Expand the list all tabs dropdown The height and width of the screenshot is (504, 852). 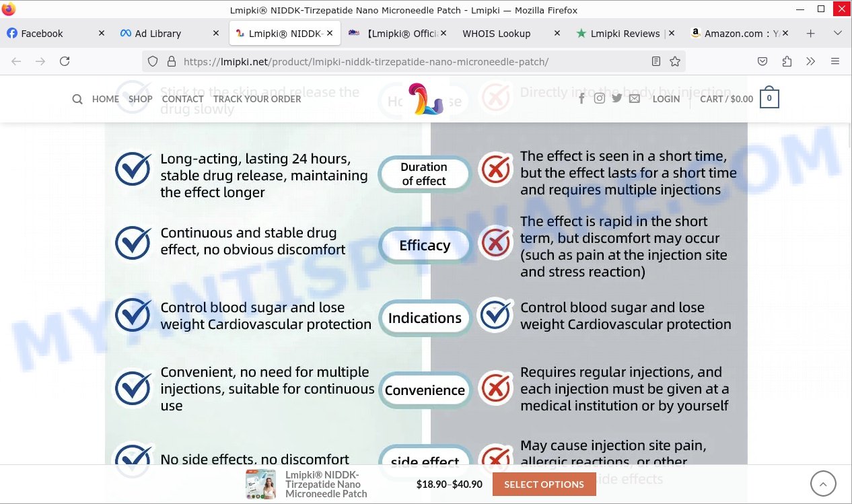(838, 33)
